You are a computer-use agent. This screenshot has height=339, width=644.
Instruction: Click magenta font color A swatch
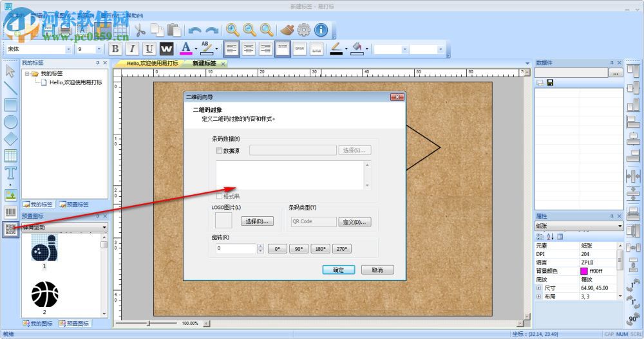(186, 48)
